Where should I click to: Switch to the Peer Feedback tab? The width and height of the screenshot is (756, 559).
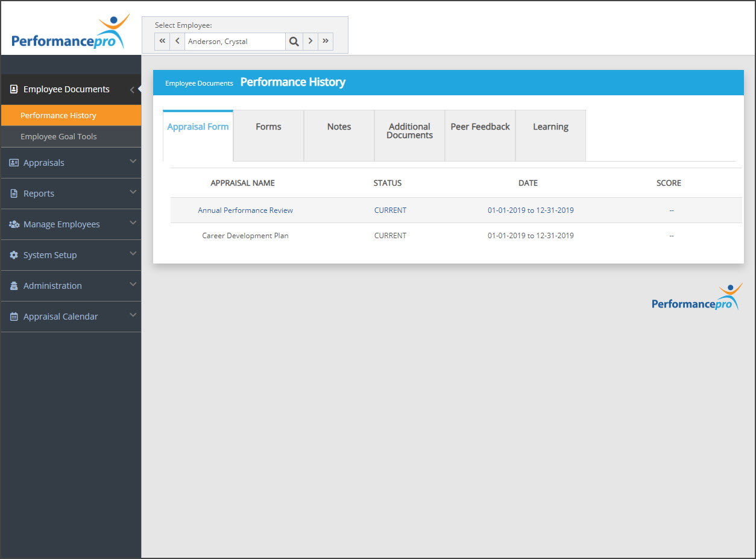click(x=480, y=127)
